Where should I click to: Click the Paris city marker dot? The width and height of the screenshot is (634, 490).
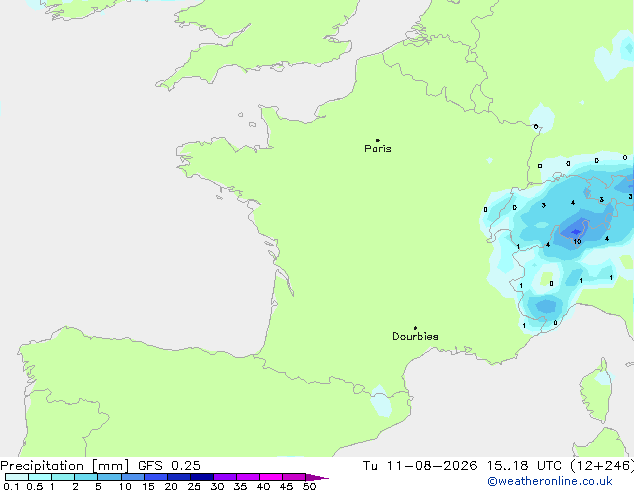pyautogui.click(x=378, y=140)
